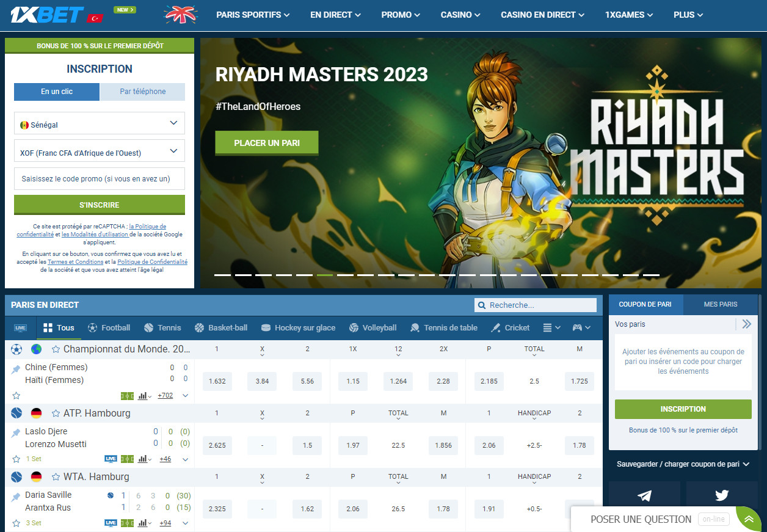Open the PROMO menu

coord(401,15)
